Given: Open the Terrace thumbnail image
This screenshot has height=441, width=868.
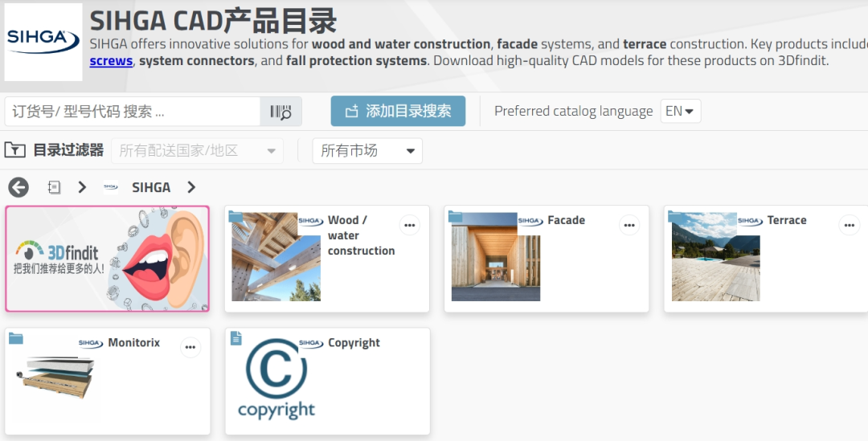Looking at the screenshot, I should pos(715,257).
